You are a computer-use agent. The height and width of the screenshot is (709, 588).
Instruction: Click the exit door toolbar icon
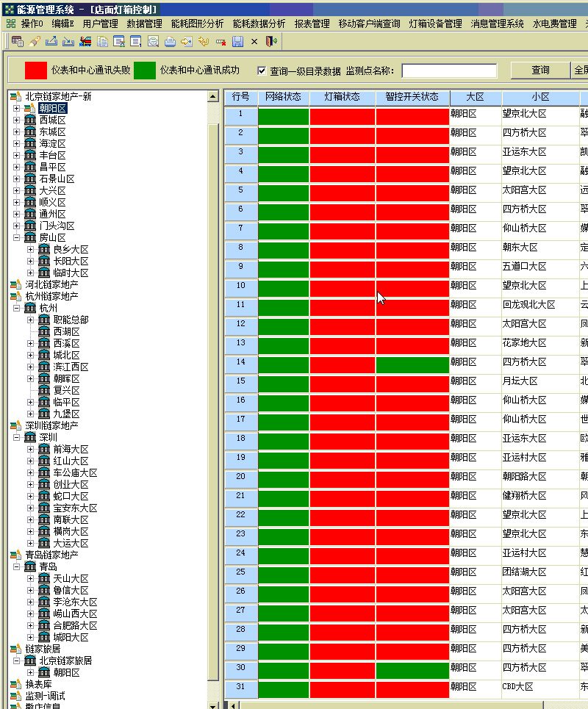pos(271,41)
